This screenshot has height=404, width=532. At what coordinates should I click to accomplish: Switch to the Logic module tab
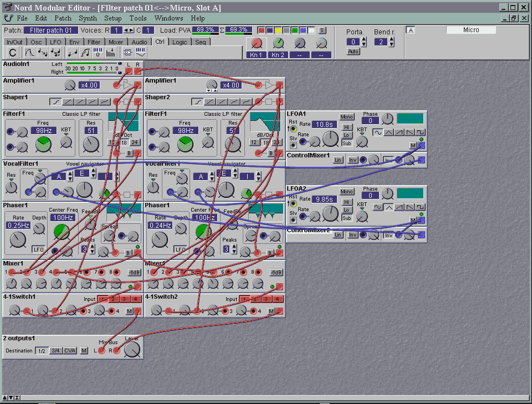(x=180, y=42)
